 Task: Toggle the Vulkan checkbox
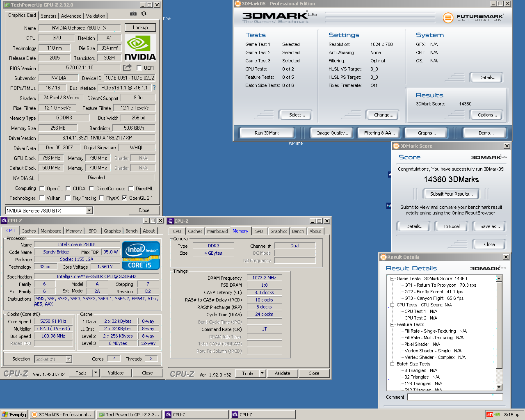pyautogui.click(x=42, y=198)
